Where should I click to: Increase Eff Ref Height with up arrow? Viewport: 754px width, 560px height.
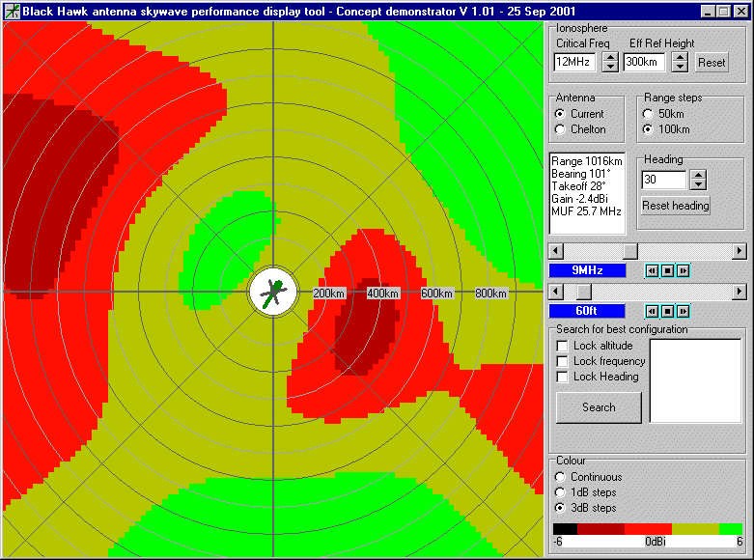click(680, 57)
